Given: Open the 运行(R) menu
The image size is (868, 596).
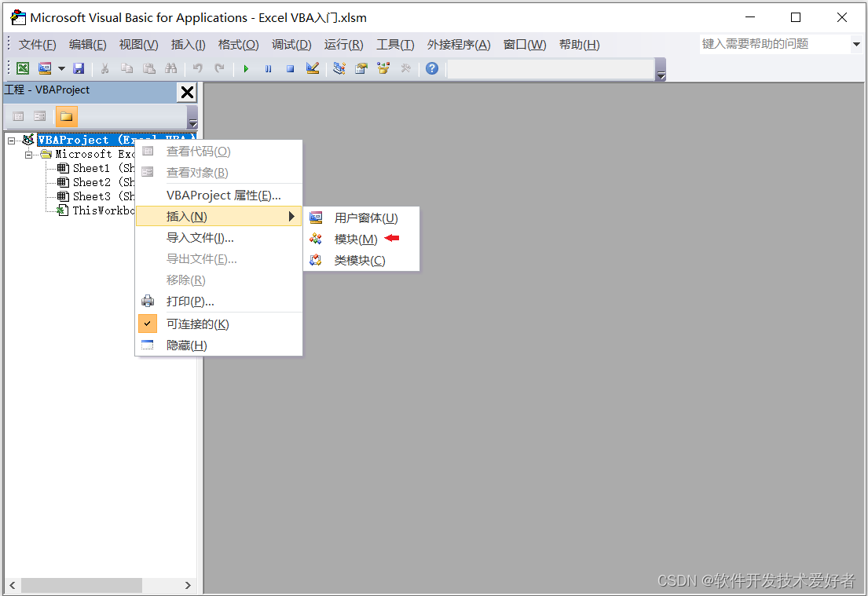Looking at the screenshot, I should [343, 45].
